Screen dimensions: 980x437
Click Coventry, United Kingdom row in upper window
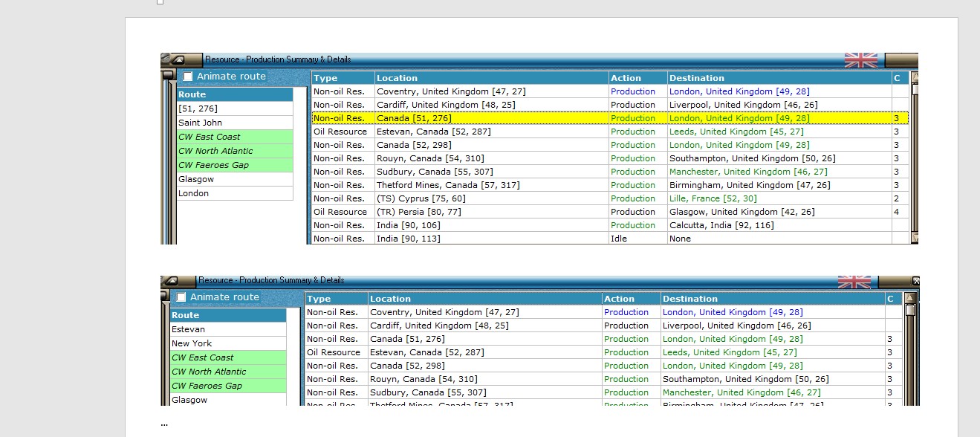(x=610, y=91)
